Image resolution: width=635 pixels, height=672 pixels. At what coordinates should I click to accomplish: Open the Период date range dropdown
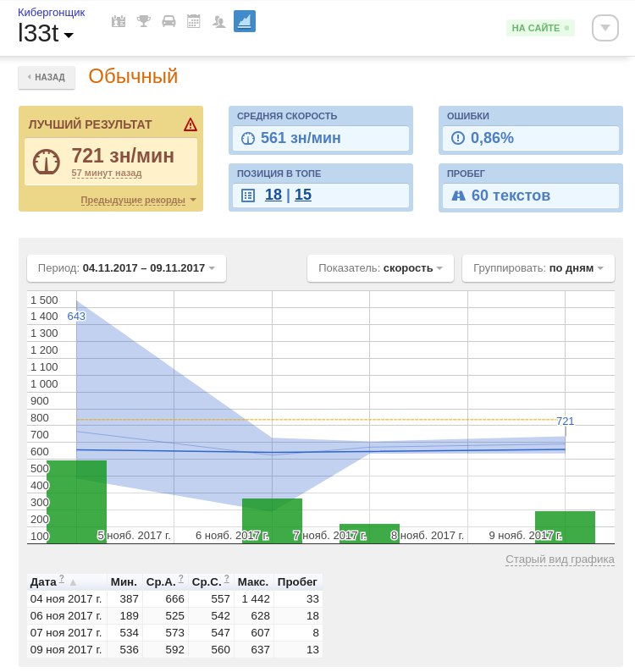click(126, 268)
